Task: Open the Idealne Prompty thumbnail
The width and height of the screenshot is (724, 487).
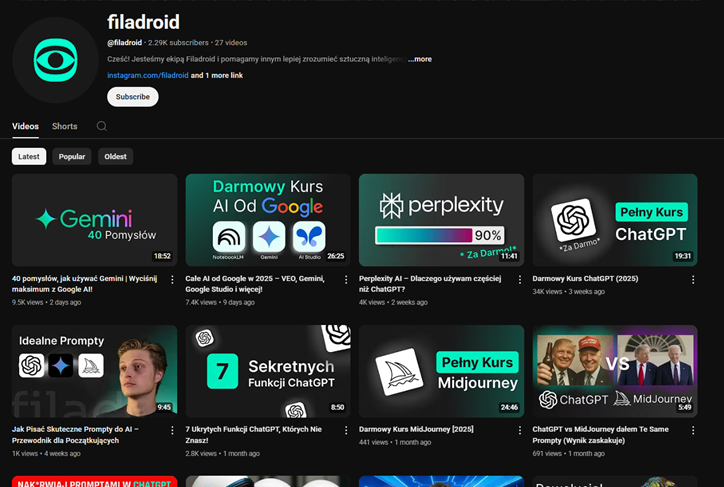Action: [x=95, y=371]
